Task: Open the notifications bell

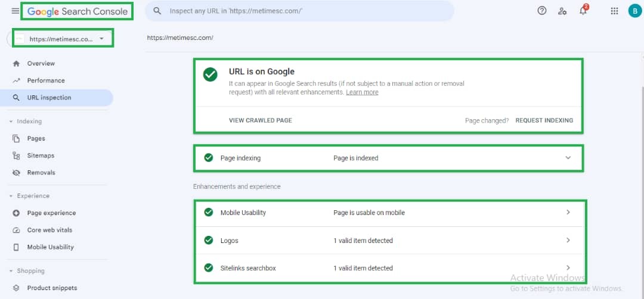Action: pyautogui.click(x=583, y=11)
